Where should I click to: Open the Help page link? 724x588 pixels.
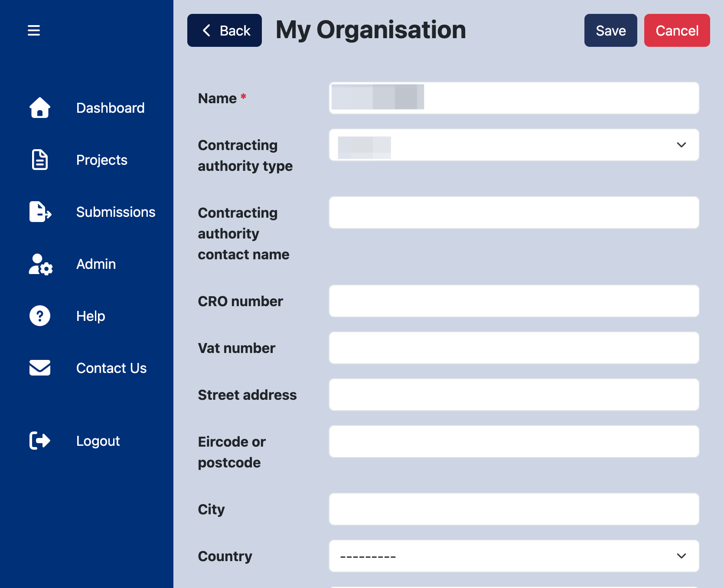click(91, 316)
